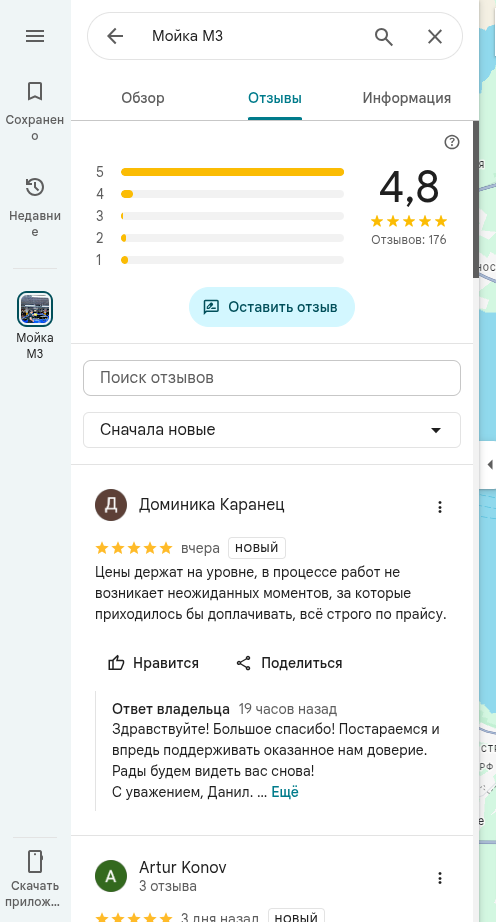The image size is (496, 922).
Task: Click the вчера date label
Action: (200, 549)
